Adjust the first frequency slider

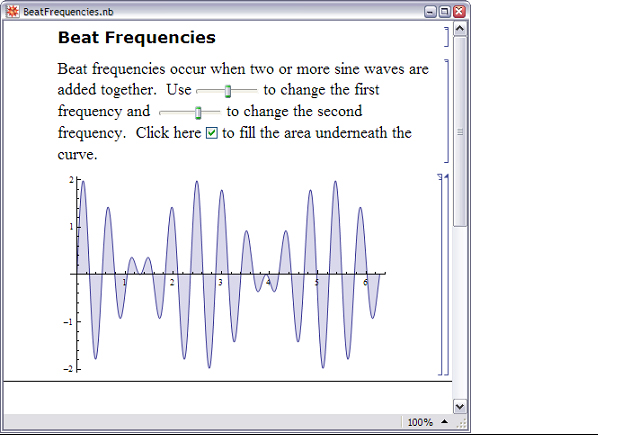pos(227,91)
